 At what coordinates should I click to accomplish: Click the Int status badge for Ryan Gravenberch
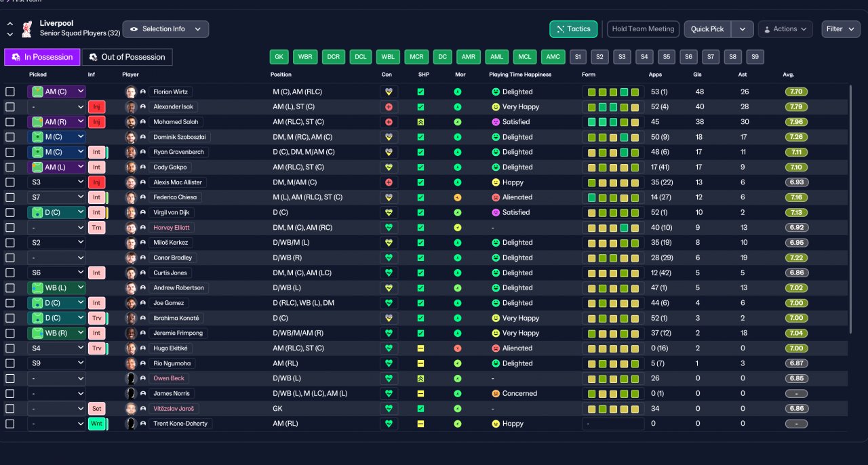[x=97, y=152]
